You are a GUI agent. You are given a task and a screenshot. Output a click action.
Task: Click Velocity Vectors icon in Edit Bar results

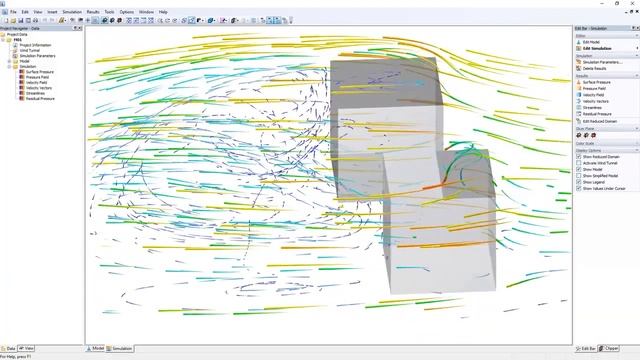[x=579, y=101]
